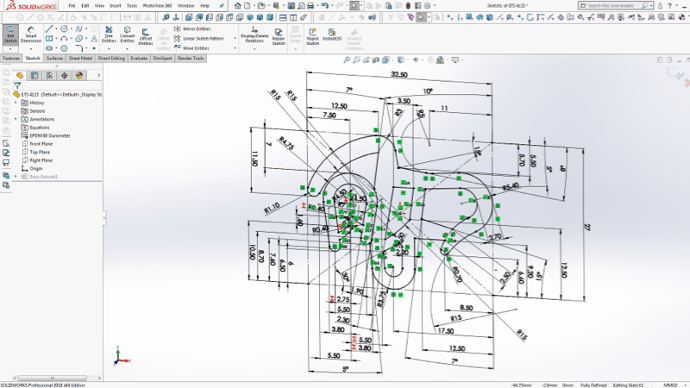Click Linear Sketch Pattern

click(199, 39)
